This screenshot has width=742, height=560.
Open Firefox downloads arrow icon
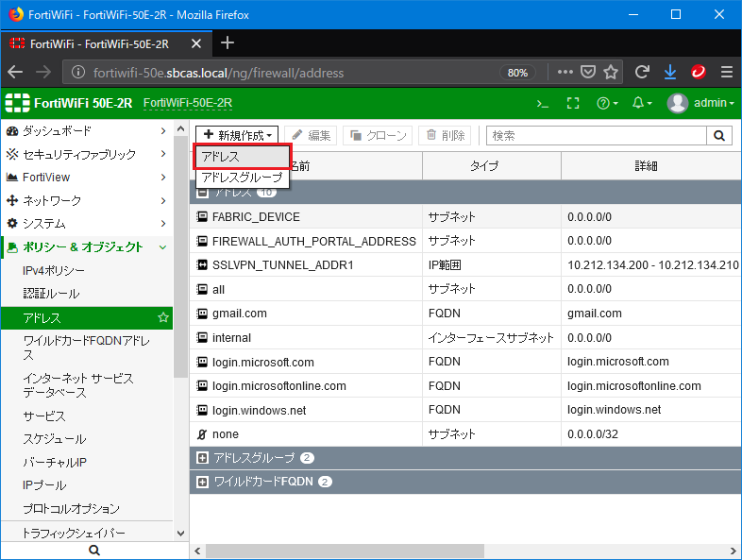coord(670,72)
